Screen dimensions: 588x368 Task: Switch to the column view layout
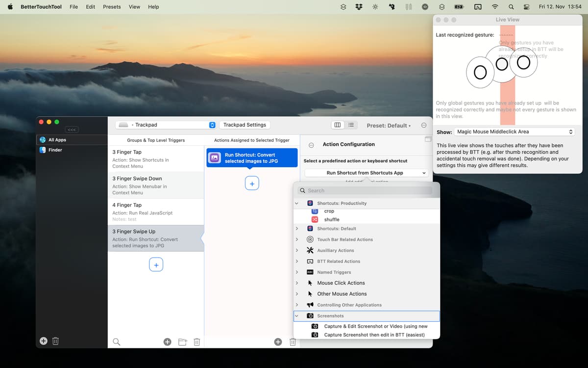337,125
